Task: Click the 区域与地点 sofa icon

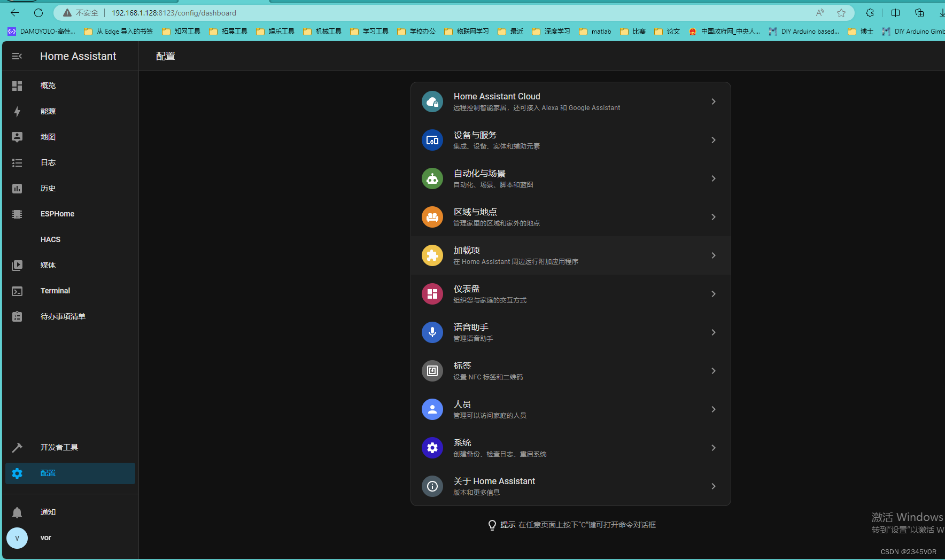Action: pos(432,217)
